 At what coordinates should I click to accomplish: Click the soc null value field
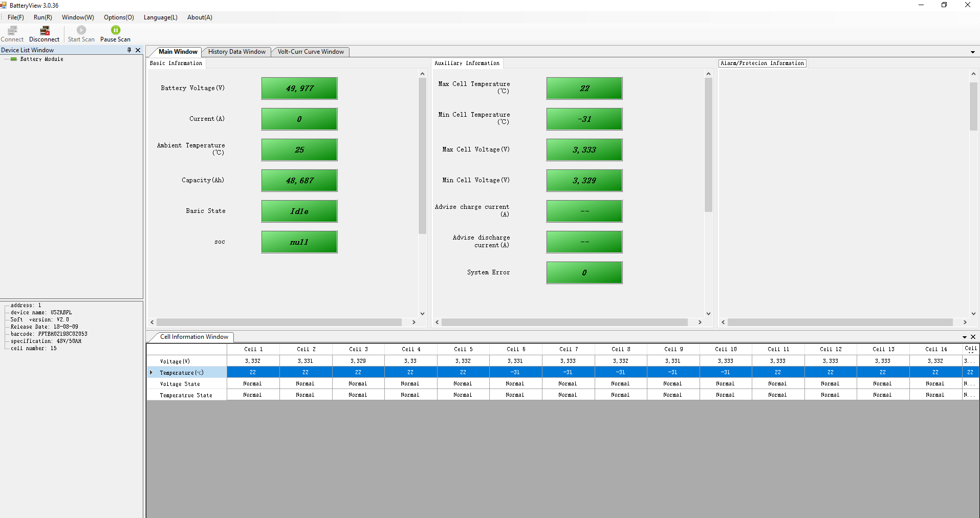tap(299, 242)
